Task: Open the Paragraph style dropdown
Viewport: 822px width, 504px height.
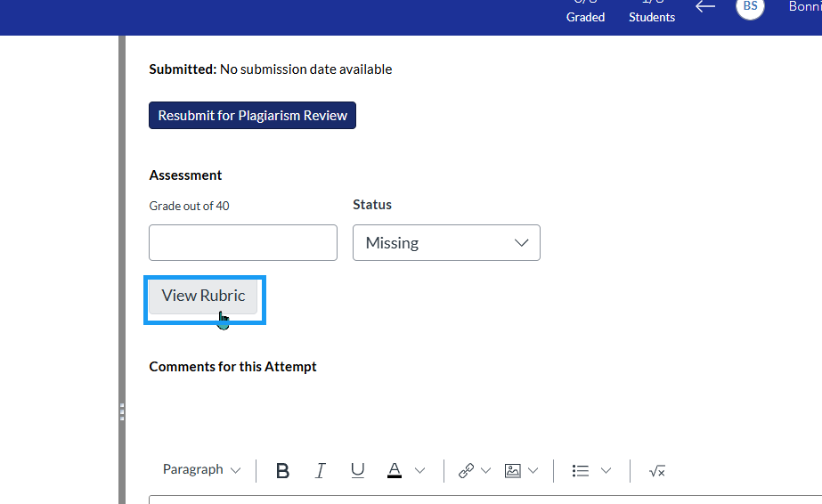Action: (201, 469)
